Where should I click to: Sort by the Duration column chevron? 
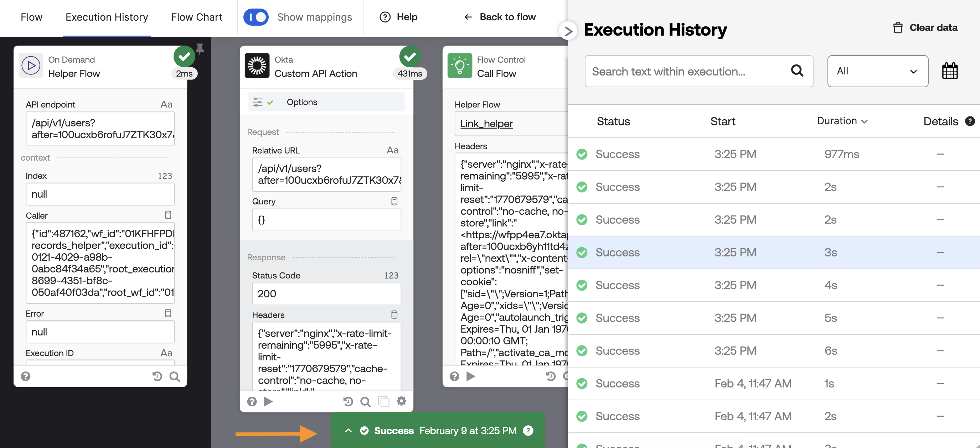point(864,121)
